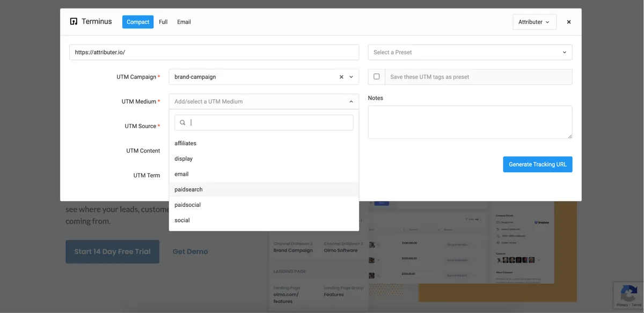Open UTM Campaign dropdown arrow
This screenshot has width=644, height=313.
351,77
